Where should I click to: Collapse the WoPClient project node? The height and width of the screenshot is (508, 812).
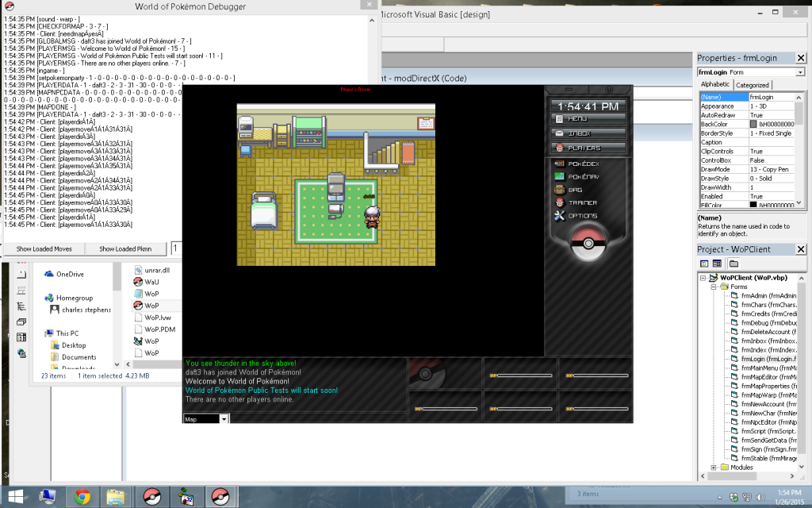pyautogui.click(x=703, y=278)
